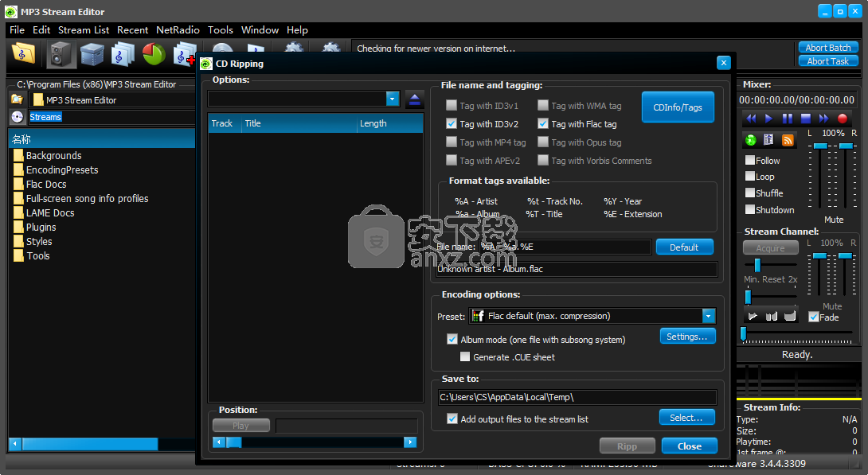
Task: Fast forward playback in the Mixer
Action: point(823,119)
